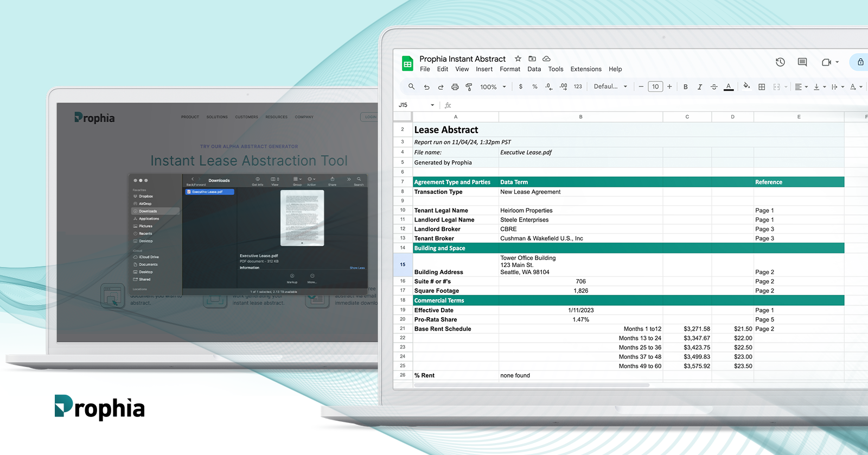This screenshot has width=868, height=455.
Task: Click the print icon in toolbar
Action: point(455,87)
